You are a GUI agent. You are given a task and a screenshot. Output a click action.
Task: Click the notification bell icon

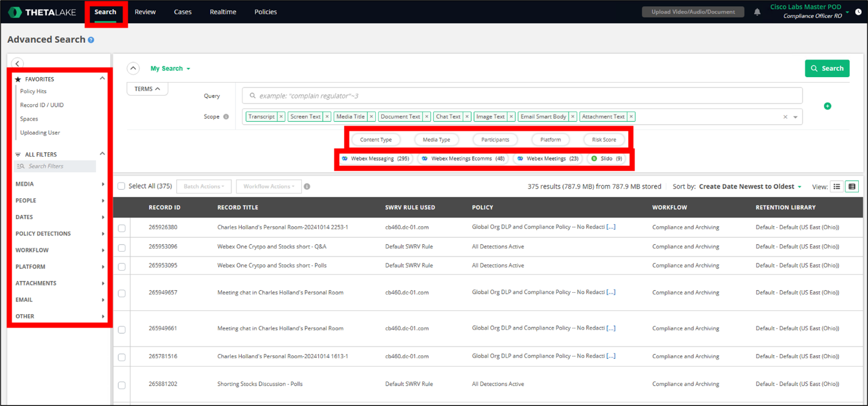click(x=757, y=12)
